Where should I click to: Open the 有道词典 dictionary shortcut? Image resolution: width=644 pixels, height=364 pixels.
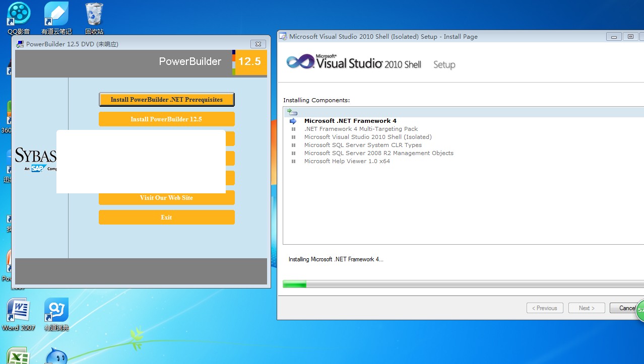click(56, 315)
